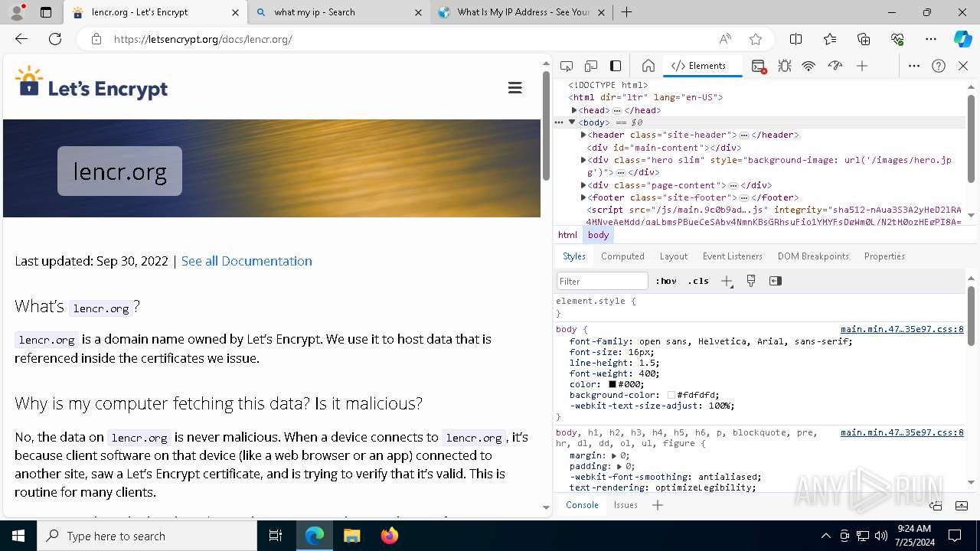980x551 pixels.
Task: Toggle split screen view in Edge
Action: pos(795,39)
